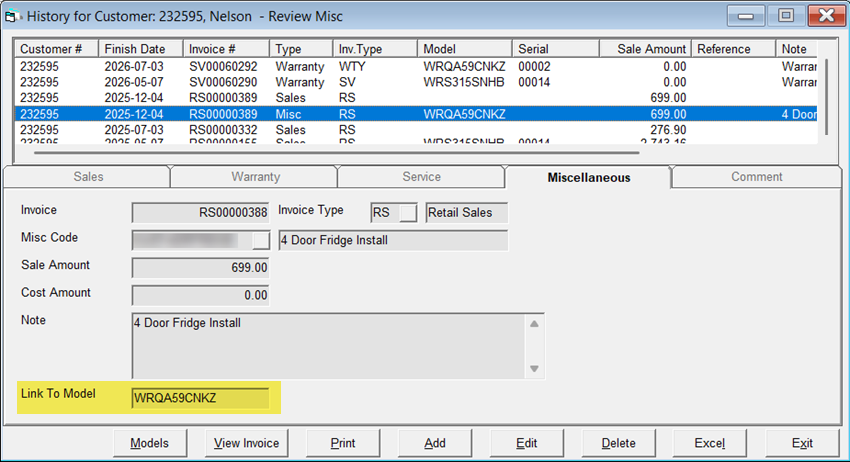Viewport: 850px width, 462px height.
Task: Go to the Comment tab
Action: [x=756, y=177]
